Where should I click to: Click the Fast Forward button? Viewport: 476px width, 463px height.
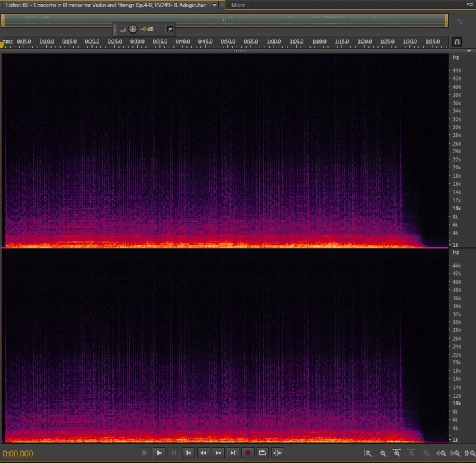(218, 453)
